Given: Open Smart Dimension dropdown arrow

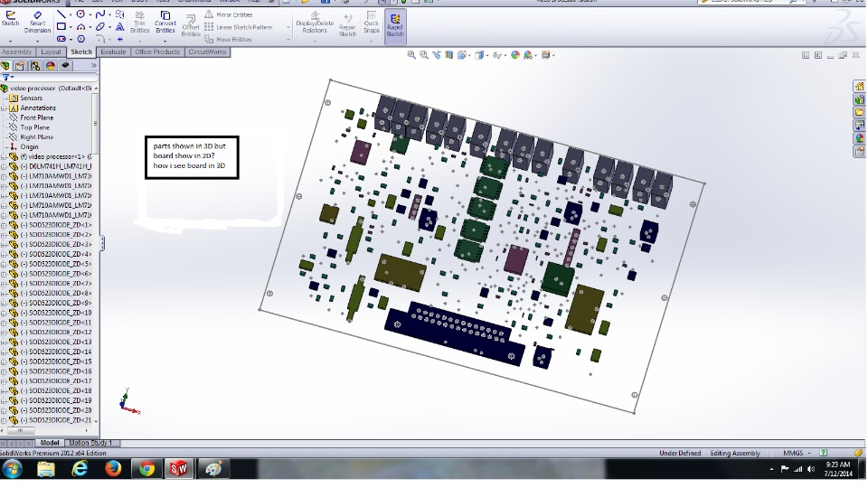Looking at the screenshot, I should 37,41.
